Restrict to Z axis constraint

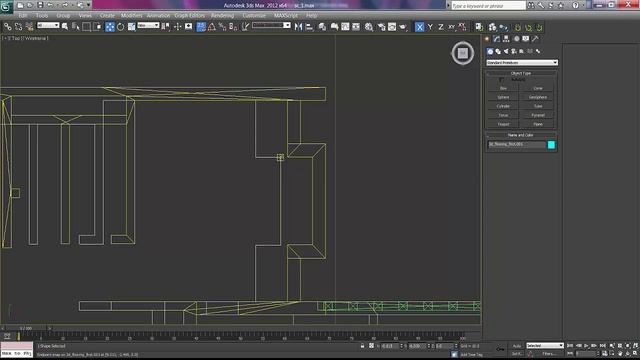[x=441, y=27]
